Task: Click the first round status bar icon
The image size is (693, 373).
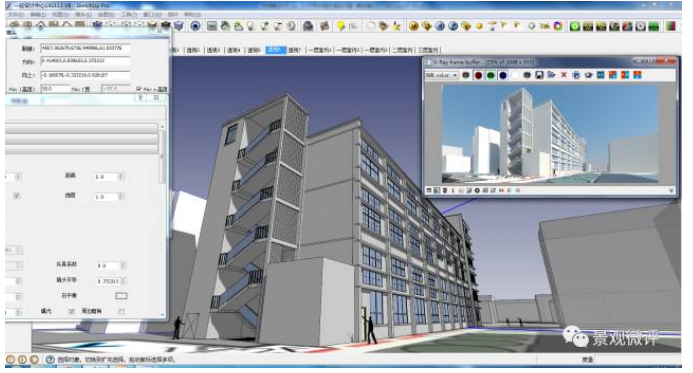Action: [x=11, y=360]
